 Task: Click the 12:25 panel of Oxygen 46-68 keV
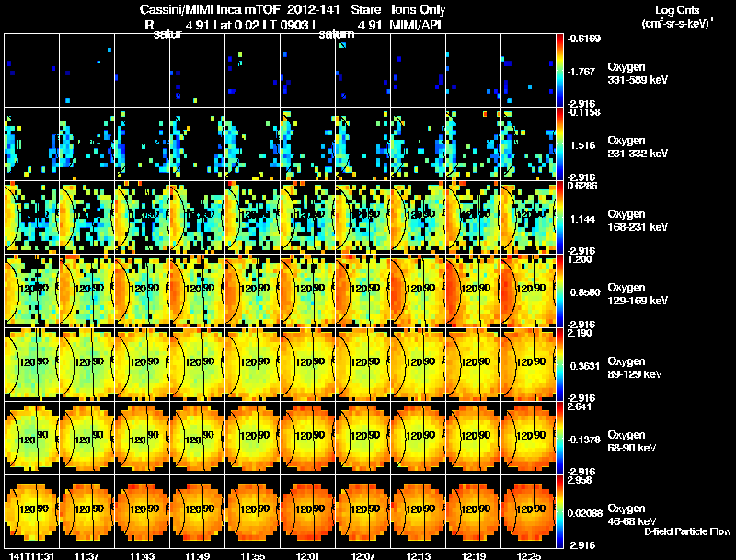[x=528, y=511]
